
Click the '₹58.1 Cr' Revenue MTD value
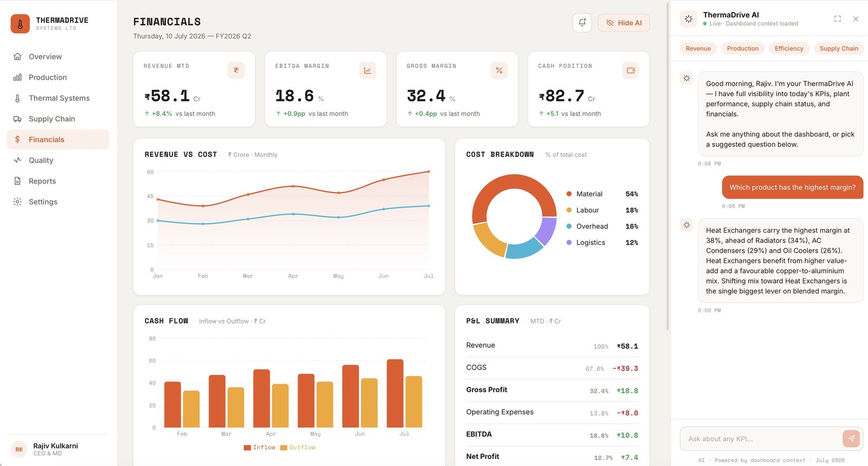pos(173,96)
